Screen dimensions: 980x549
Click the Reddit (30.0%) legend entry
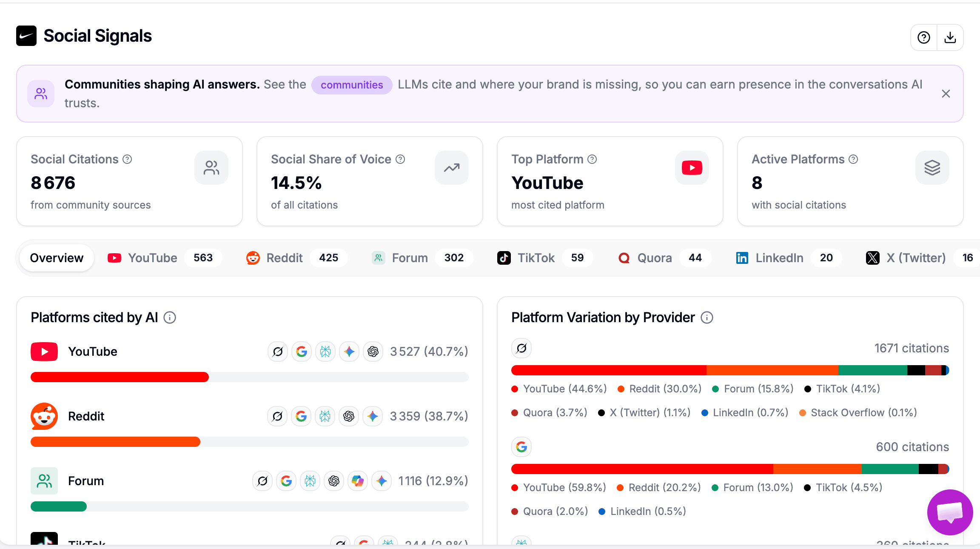tap(660, 389)
